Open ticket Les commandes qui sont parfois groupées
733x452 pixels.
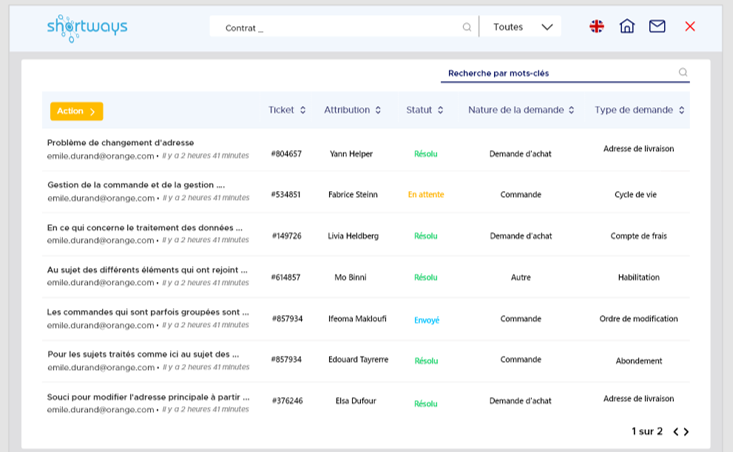coord(148,312)
